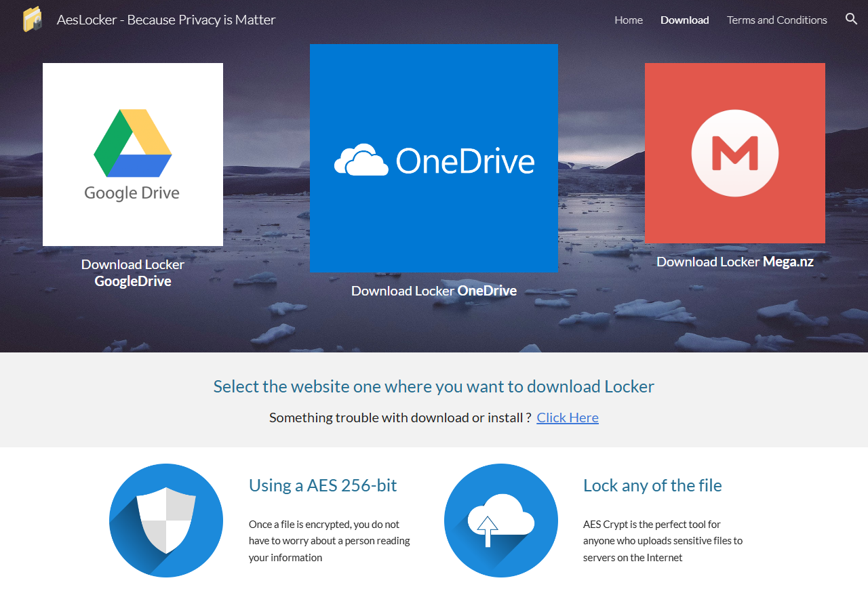Open the Terms and Conditions page

tap(777, 20)
